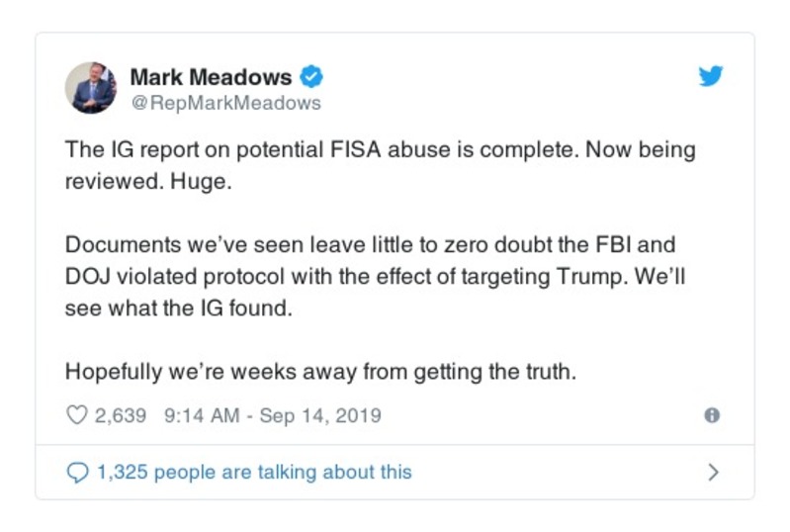Click the Sep 14, 2019 date
Image resolution: width=790 pixels, height=532 pixels.
tap(319, 415)
